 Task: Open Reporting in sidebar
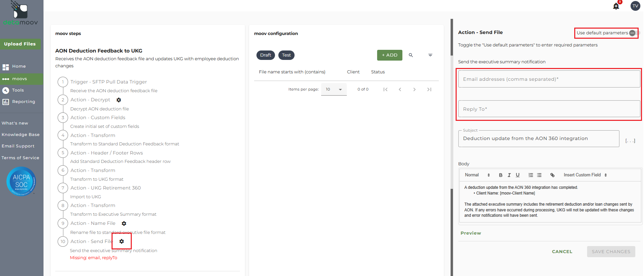tap(23, 102)
